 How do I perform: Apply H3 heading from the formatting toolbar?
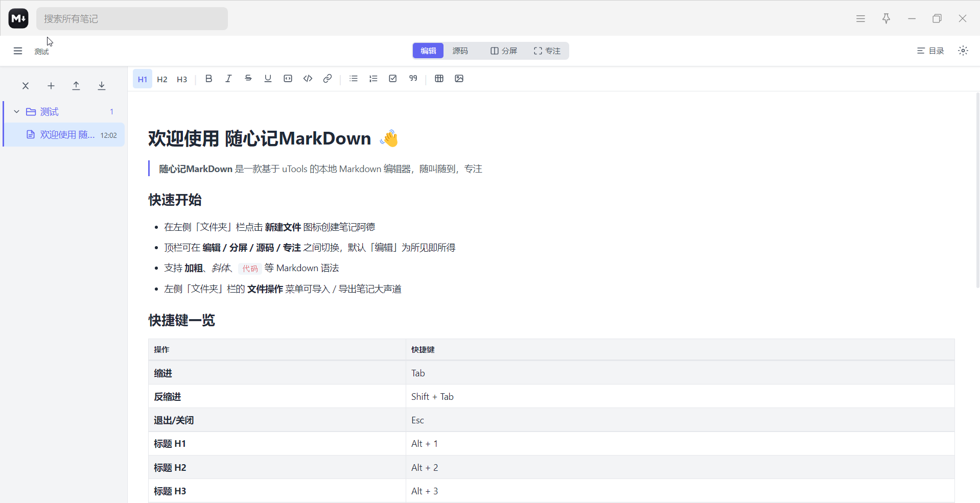(x=182, y=79)
